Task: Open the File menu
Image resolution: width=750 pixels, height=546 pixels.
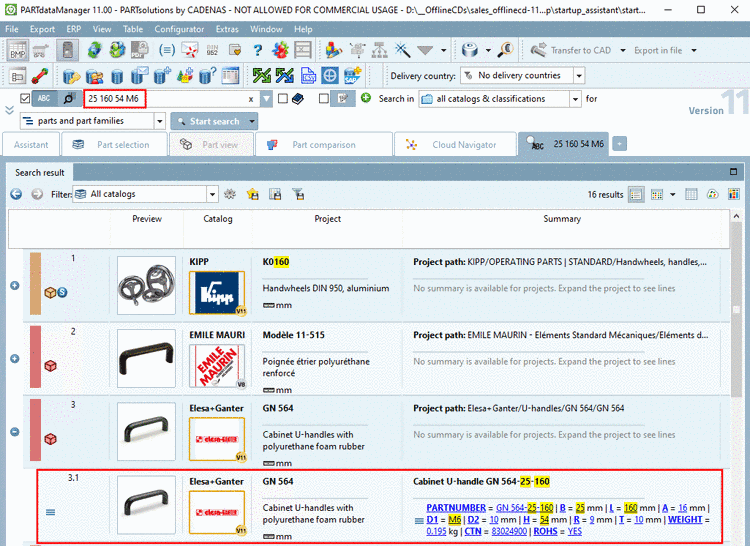Action: click(12, 29)
